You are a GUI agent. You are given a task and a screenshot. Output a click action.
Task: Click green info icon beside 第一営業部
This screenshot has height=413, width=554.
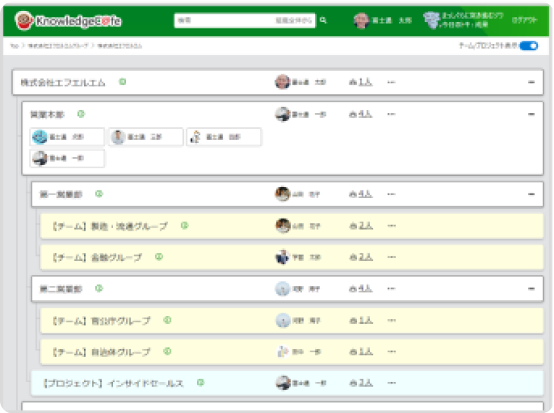99,194
